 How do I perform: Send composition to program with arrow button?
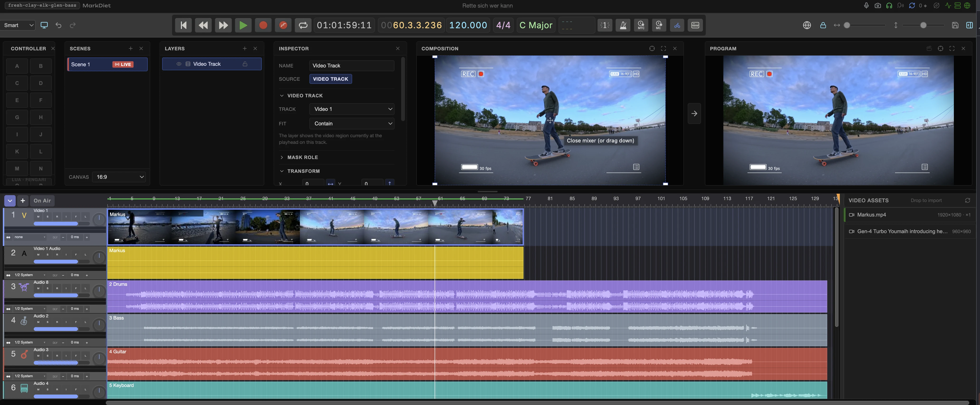point(694,113)
